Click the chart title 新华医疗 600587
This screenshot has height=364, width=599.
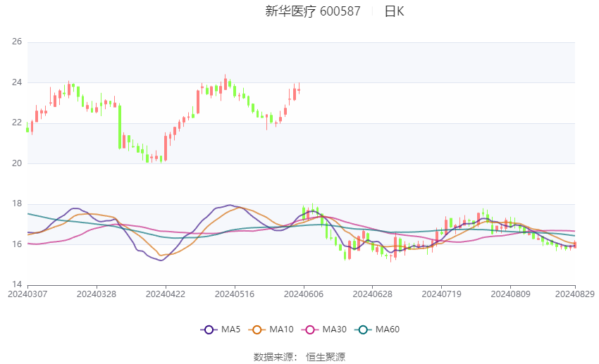[312, 11]
